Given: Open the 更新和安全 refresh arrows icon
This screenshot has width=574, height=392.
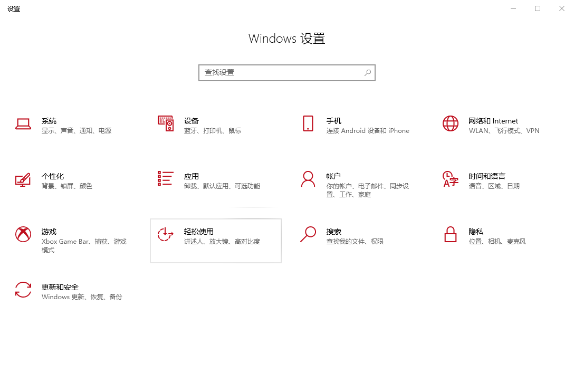Looking at the screenshot, I should [x=23, y=290].
